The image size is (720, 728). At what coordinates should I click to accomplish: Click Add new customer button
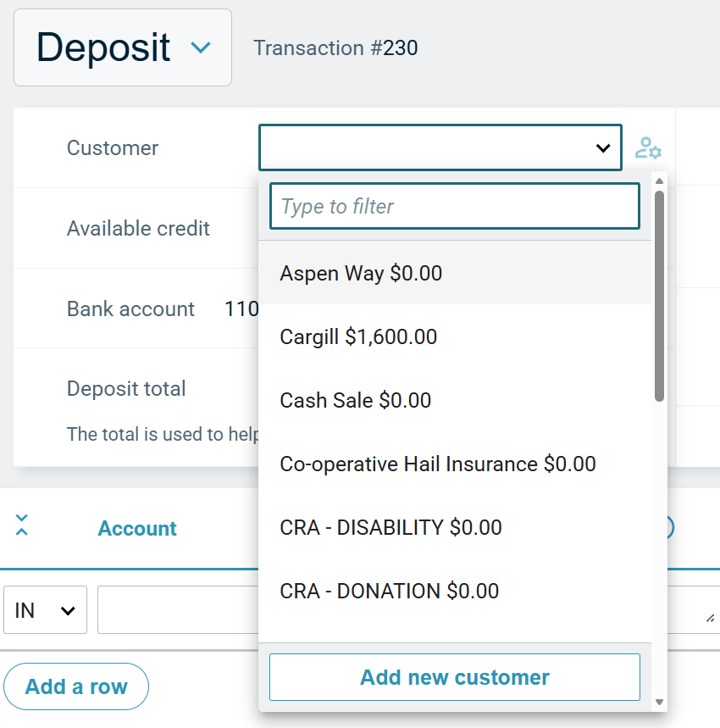tap(454, 677)
